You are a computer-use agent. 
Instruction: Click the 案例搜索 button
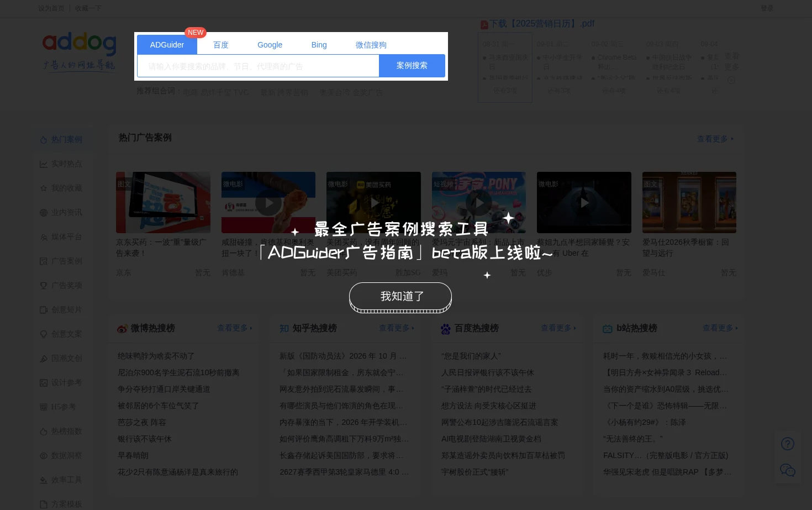[x=412, y=65]
